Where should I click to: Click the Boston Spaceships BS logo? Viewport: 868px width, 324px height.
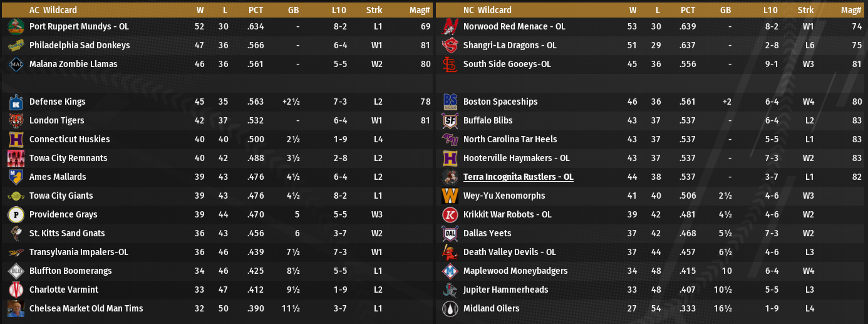450,102
